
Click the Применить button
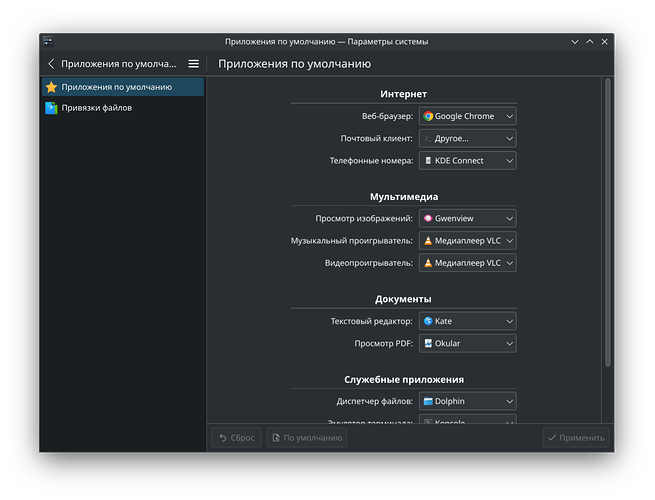tap(576, 438)
